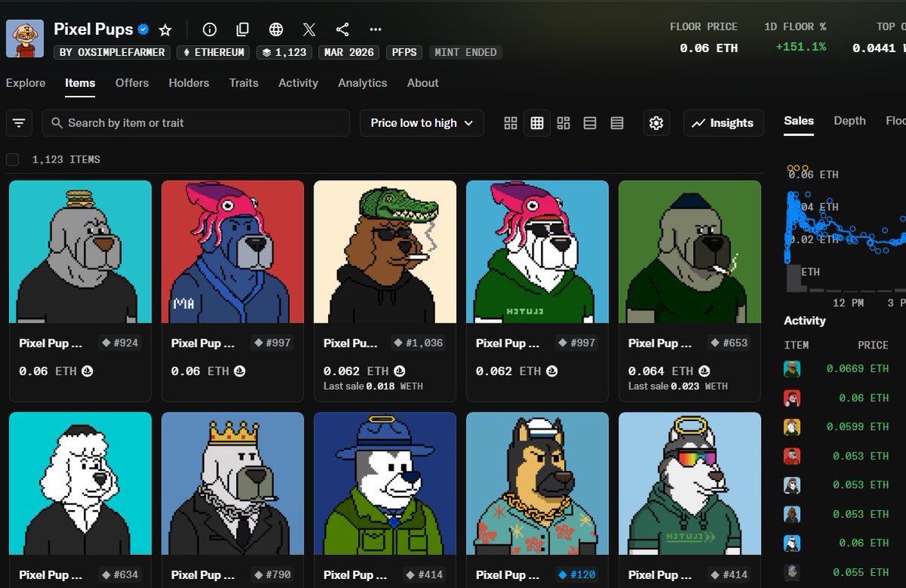Click the 1,123 items count tag

pos(284,53)
